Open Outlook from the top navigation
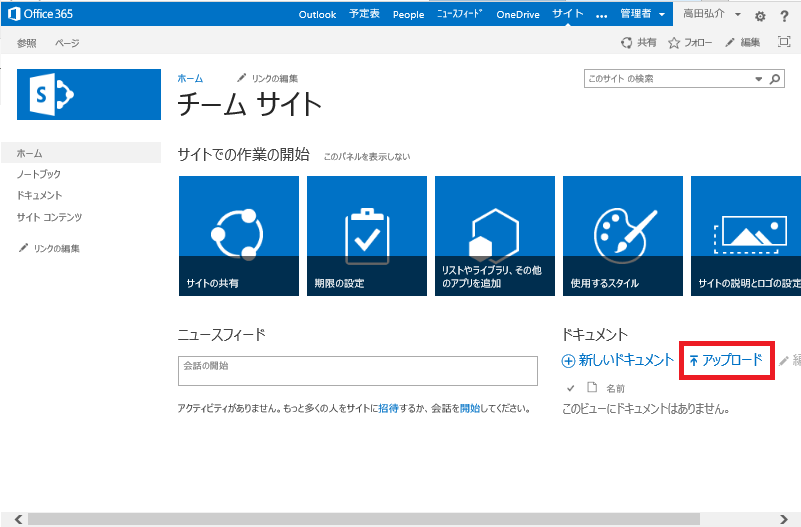The width and height of the screenshot is (801, 527). coord(317,14)
